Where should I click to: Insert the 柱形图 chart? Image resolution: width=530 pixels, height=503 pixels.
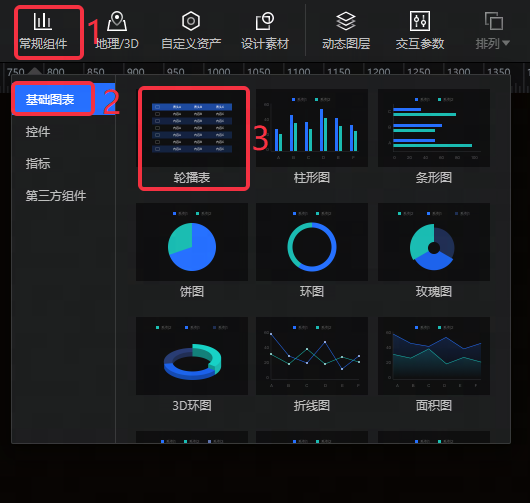pos(312,137)
